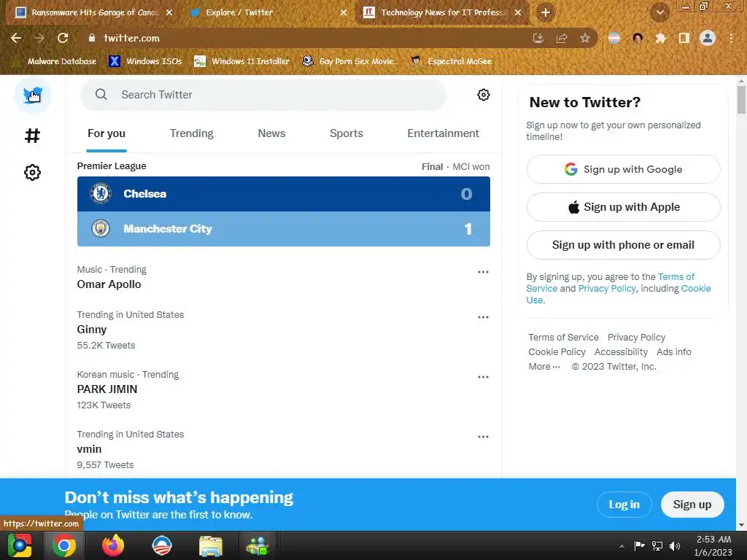Screen dimensions: 747x560
Task: Open a new tab with plus button
Action: [546, 13]
